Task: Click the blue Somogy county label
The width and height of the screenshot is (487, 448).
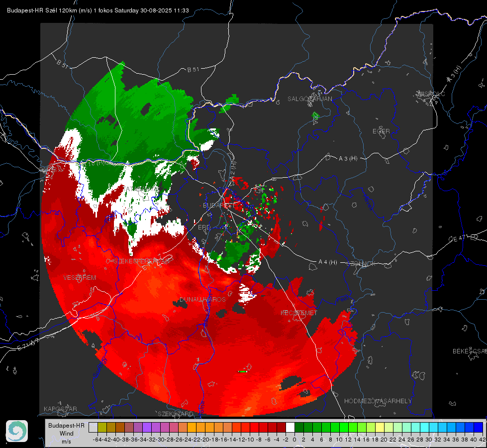Action: [x=100, y=368]
